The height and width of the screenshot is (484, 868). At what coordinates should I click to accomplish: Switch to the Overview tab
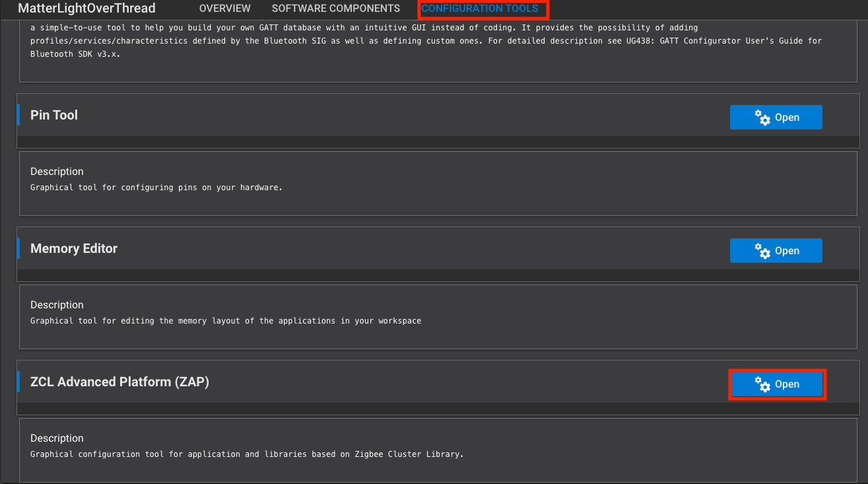224,9
